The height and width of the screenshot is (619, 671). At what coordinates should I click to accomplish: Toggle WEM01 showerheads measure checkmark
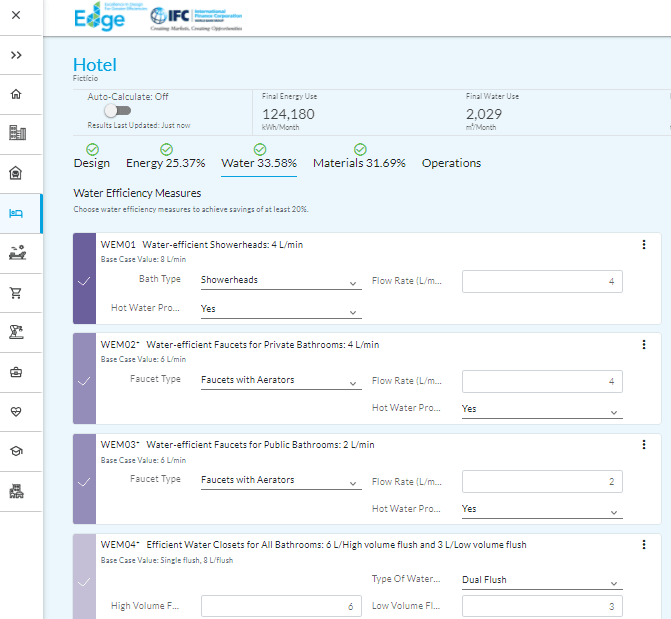click(84, 281)
